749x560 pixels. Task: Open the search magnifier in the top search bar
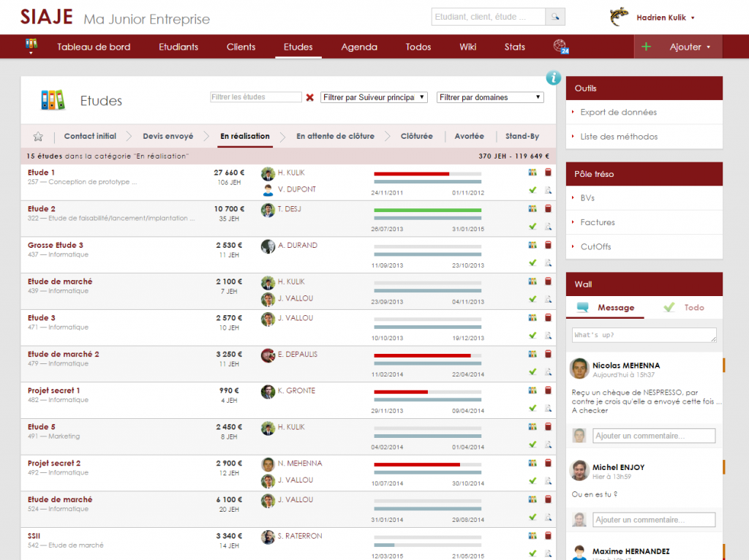point(554,15)
